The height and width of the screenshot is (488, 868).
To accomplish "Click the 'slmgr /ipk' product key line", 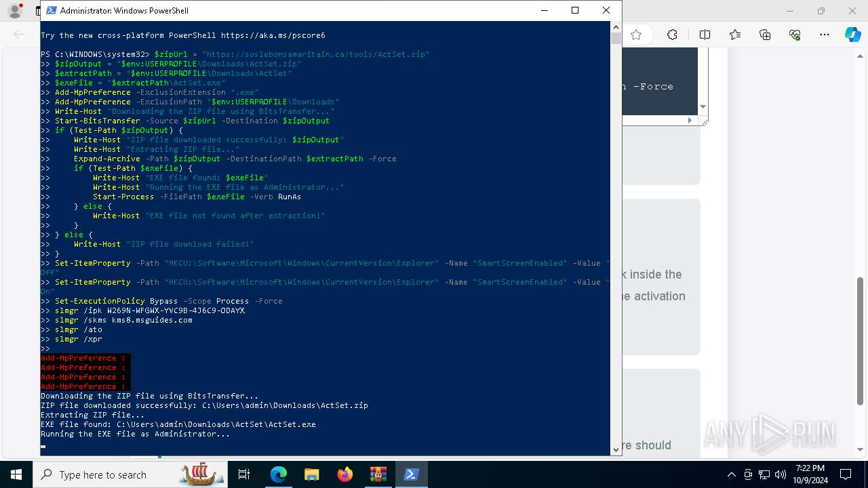I will point(150,310).
